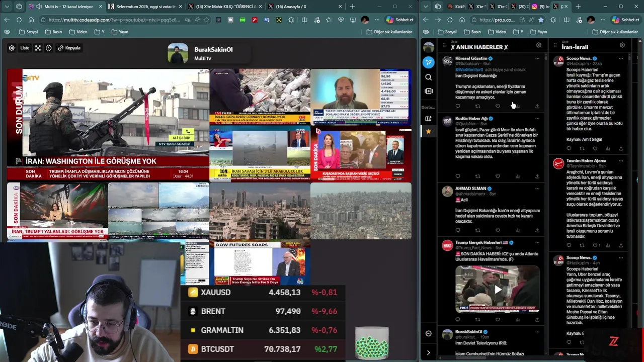Open Video bookmarks folder in right browser
Viewport: 644px width, 362px height.
497,32
